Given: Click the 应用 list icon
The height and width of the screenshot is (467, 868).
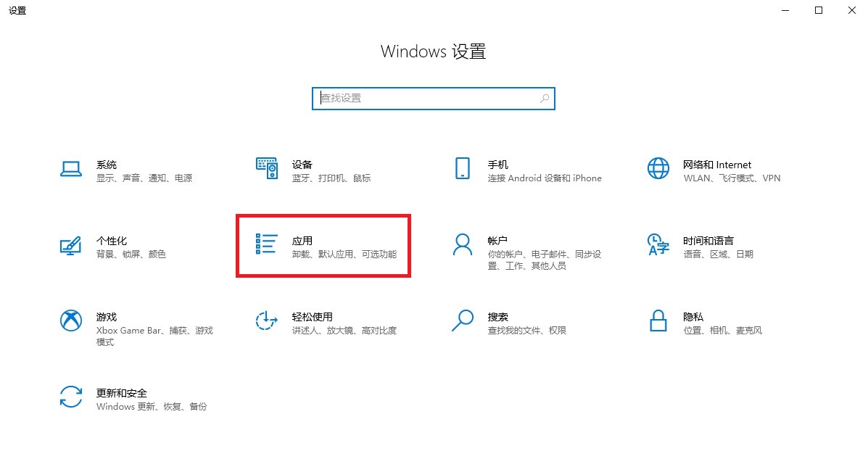Looking at the screenshot, I should pos(266,244).
